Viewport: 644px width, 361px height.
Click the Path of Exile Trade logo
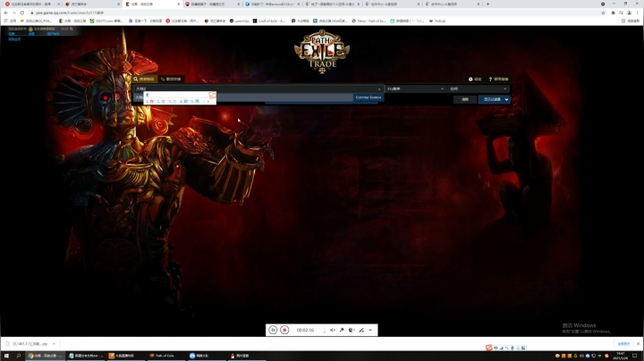point(322,52)
